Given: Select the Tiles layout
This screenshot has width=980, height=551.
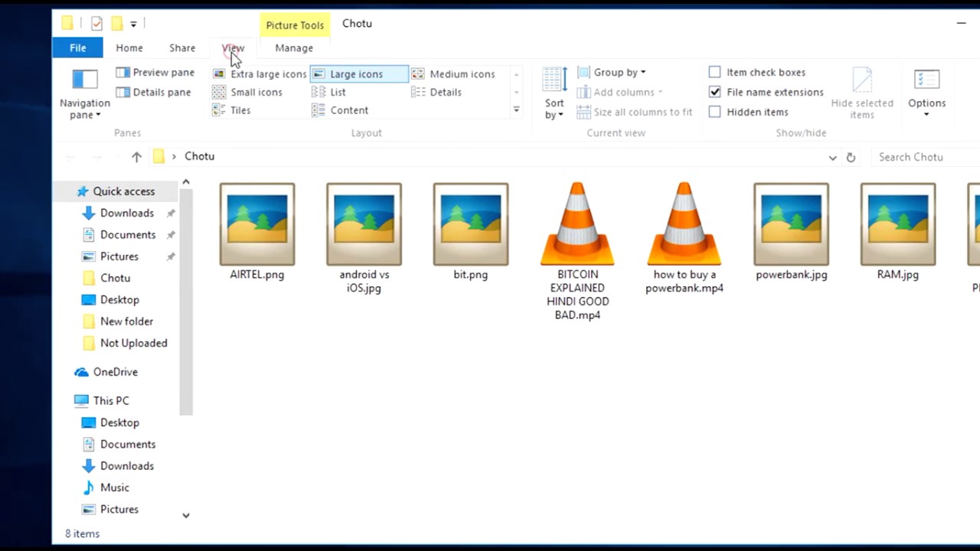Looking at the screenshot, I should pyautogui.click(x=240, y=110).
